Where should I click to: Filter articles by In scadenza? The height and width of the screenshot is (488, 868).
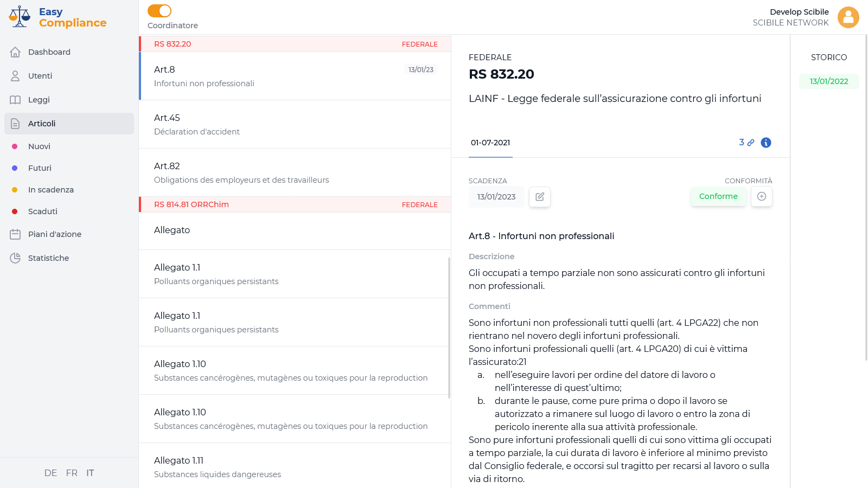50,190
